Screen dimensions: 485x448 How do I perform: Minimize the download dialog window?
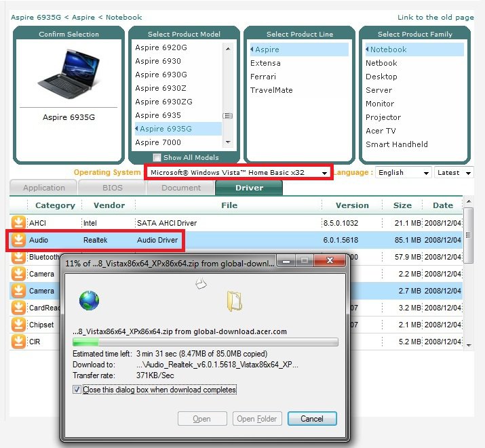[x=286, y=261]
